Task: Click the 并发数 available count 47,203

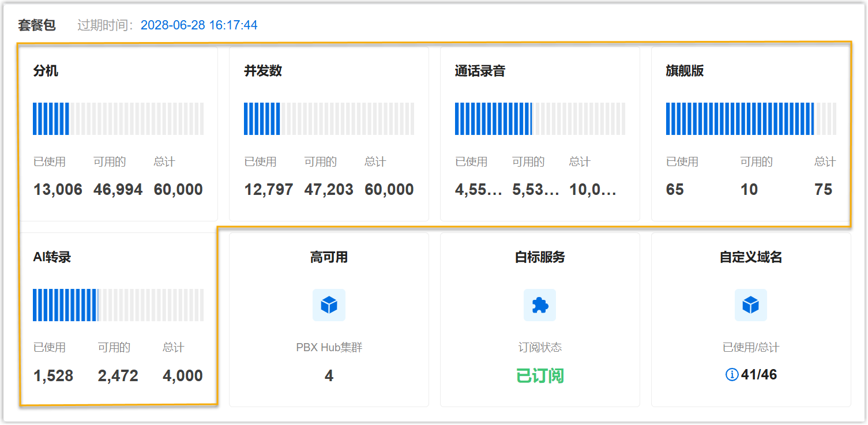Action: tap(329, 190)
